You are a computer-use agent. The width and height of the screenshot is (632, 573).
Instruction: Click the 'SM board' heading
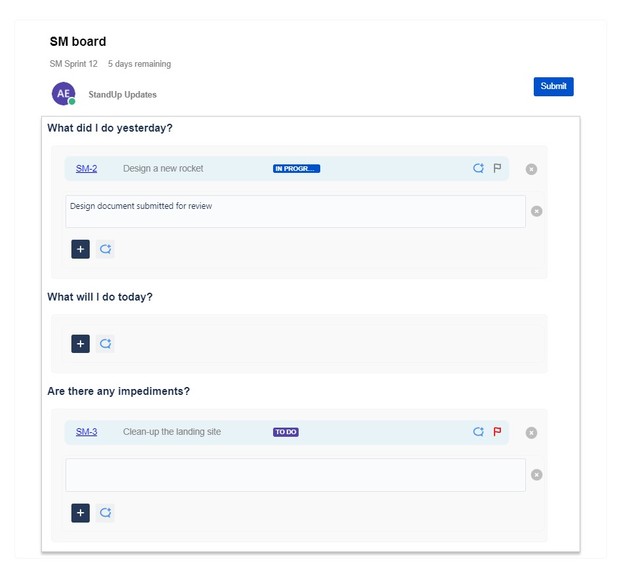[x=78, y=42]
